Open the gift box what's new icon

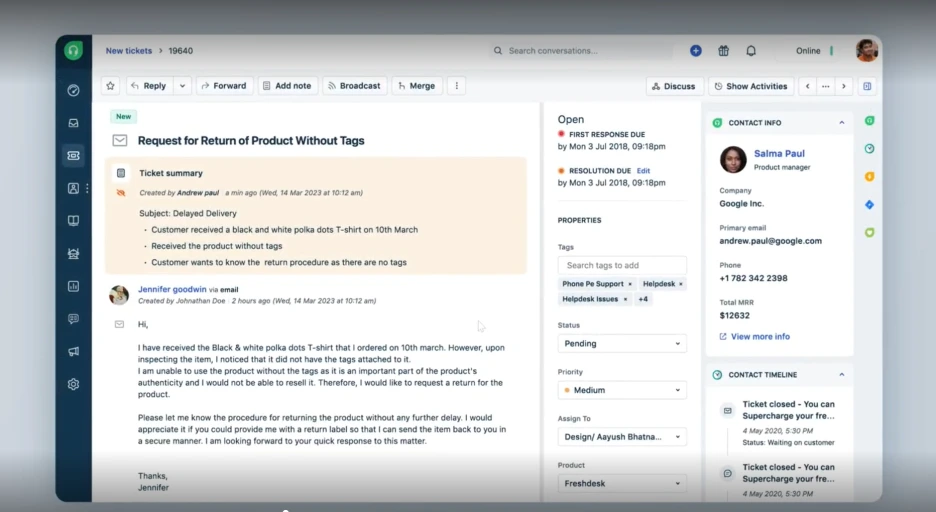coord(723,51)
